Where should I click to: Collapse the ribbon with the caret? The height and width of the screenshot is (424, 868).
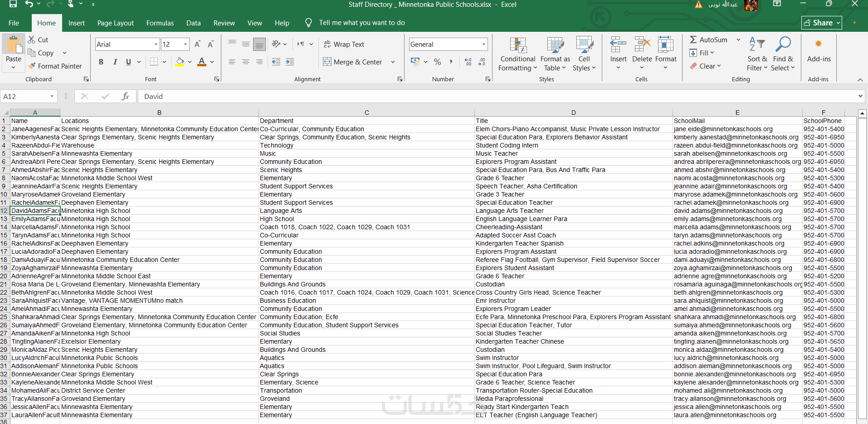(x=860, y=80)
